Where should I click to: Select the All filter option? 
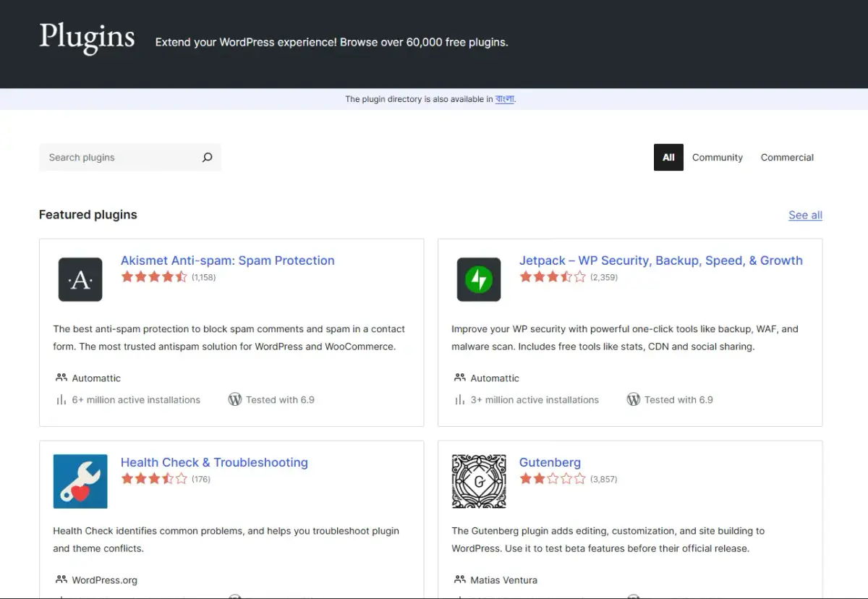[x=668, y=157]
